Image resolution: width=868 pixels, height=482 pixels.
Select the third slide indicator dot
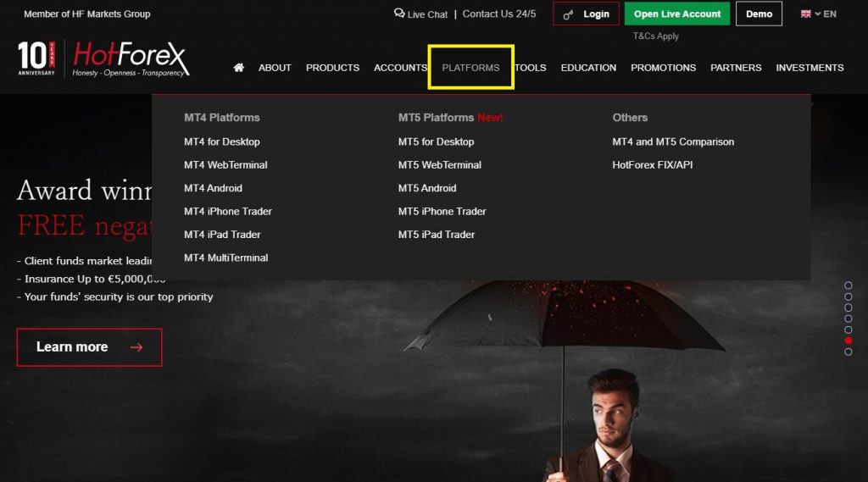click(848, 307)
